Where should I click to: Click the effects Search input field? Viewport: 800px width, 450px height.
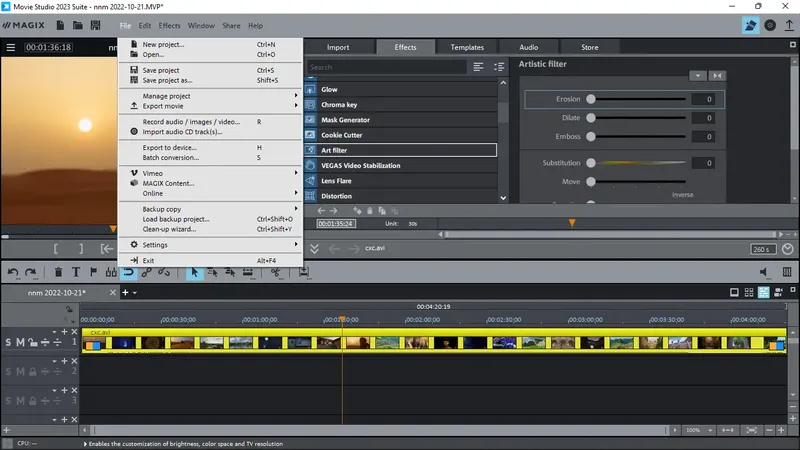click(x=387, y=67)
